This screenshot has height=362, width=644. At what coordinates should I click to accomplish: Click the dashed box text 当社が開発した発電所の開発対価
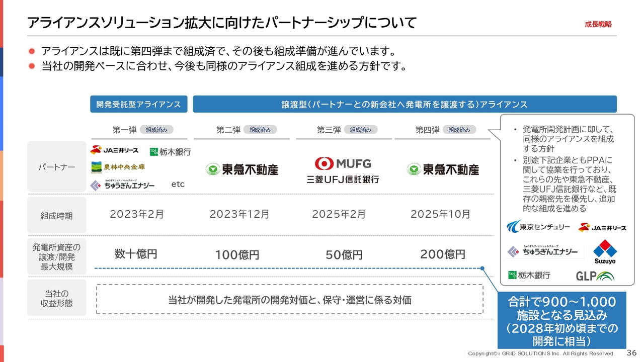[x=290, y=300]
